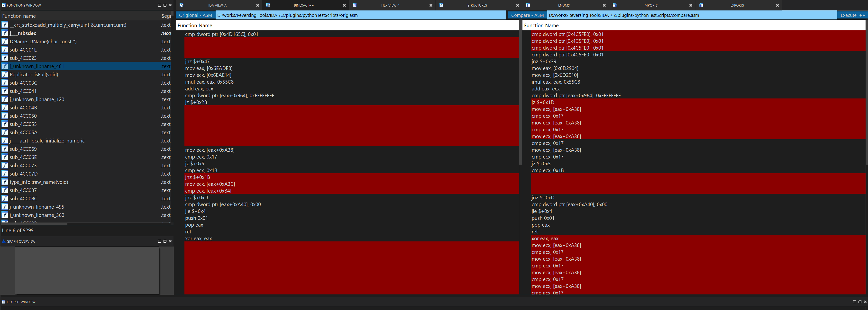Click the Graph Overview panel icon
The height and width of the screenshot is (310, 868).
tap(4, 241)
